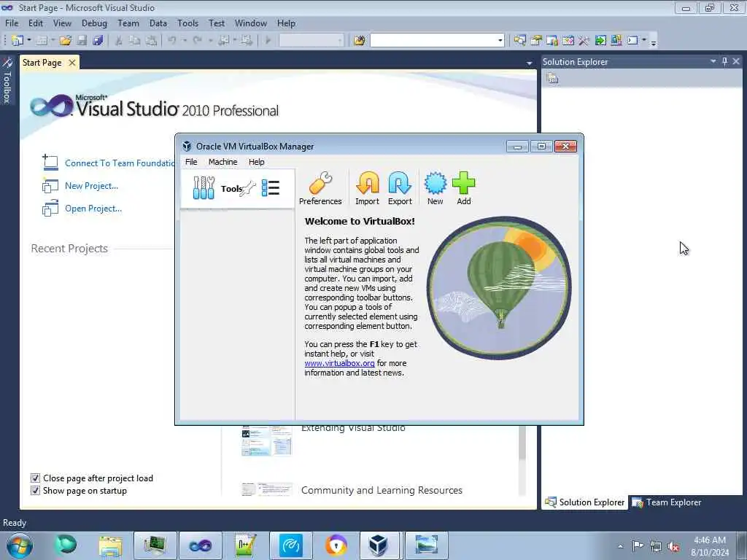The width and height of the screenshot is (747, 560).
Task: Click the clock showing 4:46 AM
Action: [x=709, y=540]
